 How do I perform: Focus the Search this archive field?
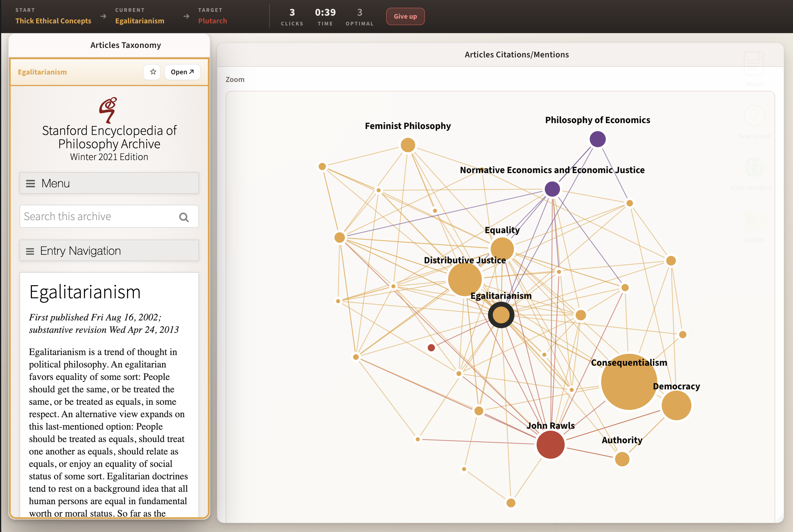(109, 217)
